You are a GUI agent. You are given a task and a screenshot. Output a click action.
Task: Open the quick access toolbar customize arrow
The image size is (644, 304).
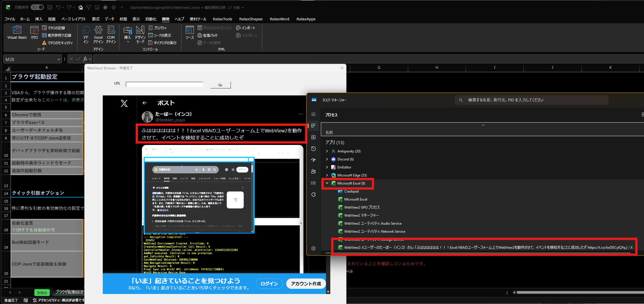tap(122, 7)
